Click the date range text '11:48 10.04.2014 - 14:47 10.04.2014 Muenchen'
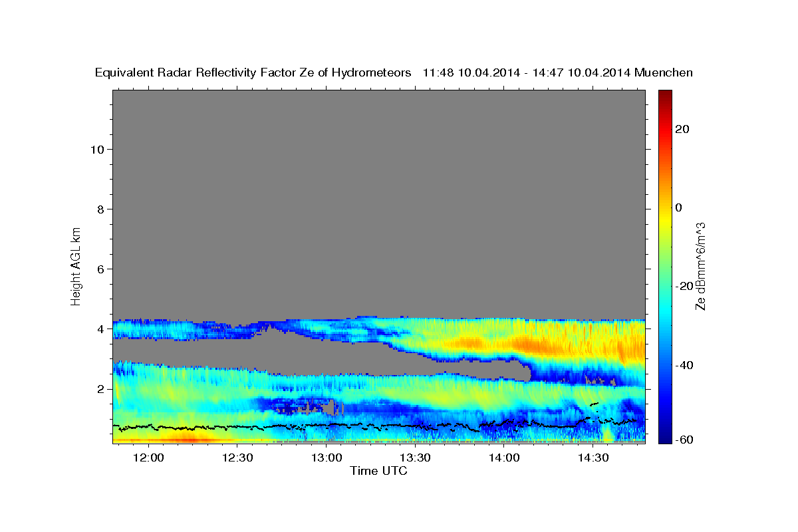The image size is (798, 532). (558, 73)
